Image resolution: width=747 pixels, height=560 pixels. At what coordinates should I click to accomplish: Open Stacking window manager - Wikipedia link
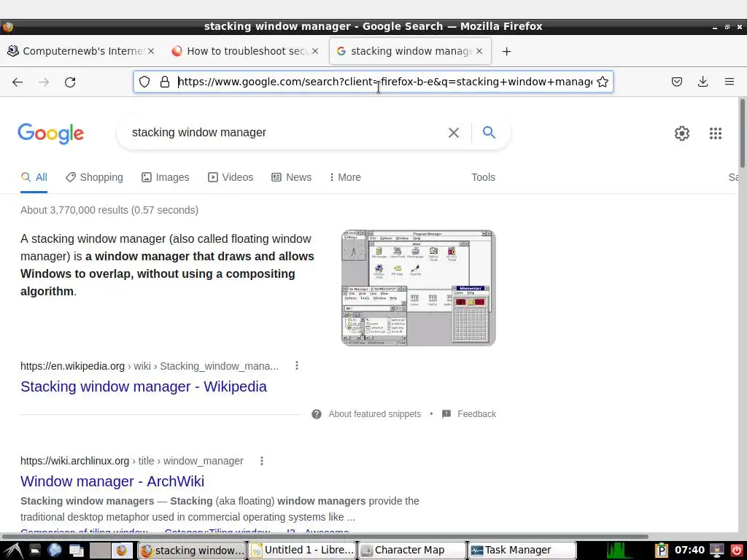144,386
